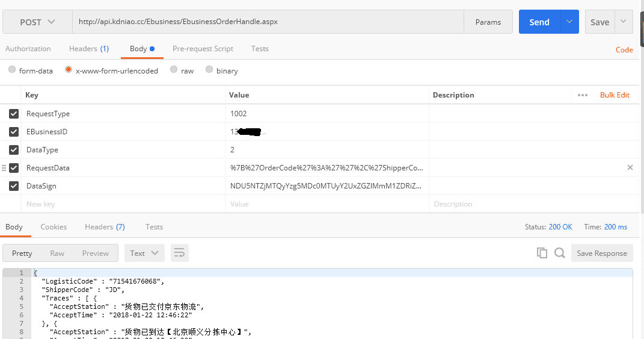Viewport: 644px width, 339px height.
Task: Open Pre-request Script tab
Action: point(203,49)
